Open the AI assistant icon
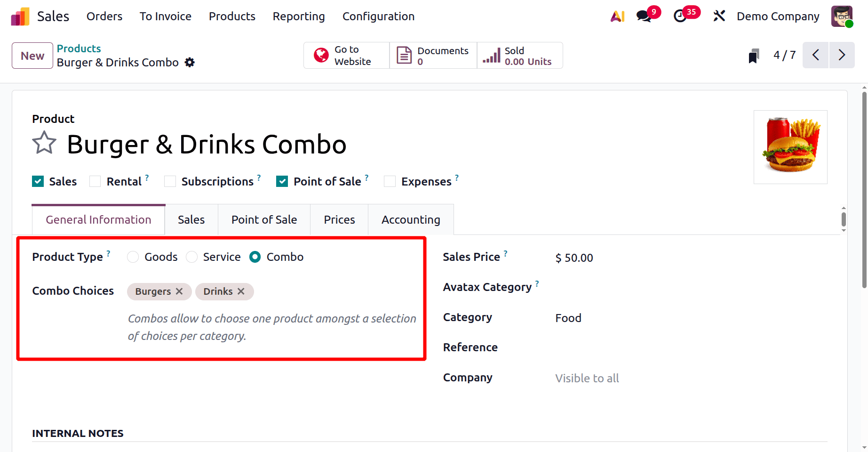This screenshot has height=452, width=868. [x=617, y=16]
